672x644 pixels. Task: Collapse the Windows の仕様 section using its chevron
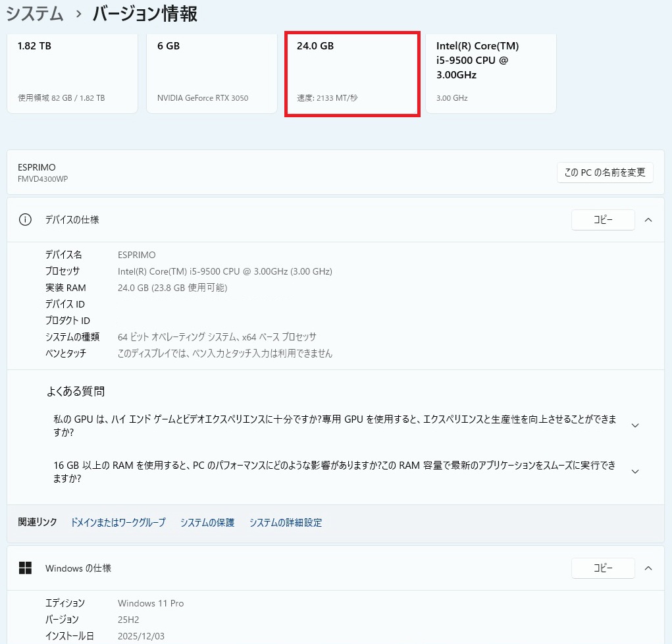(x=648, y=568)
